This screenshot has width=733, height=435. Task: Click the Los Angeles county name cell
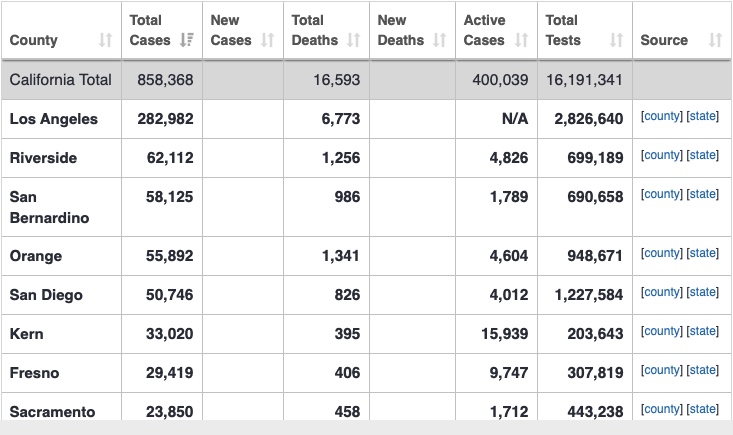click(61, 119)
